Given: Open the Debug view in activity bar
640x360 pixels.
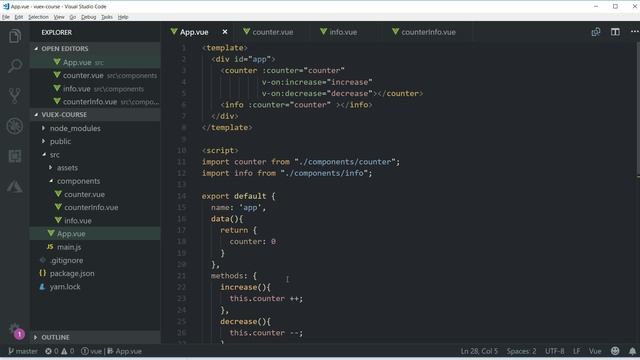Looking at the screenshot, I should pyautogui.click(x=15, y=126).
